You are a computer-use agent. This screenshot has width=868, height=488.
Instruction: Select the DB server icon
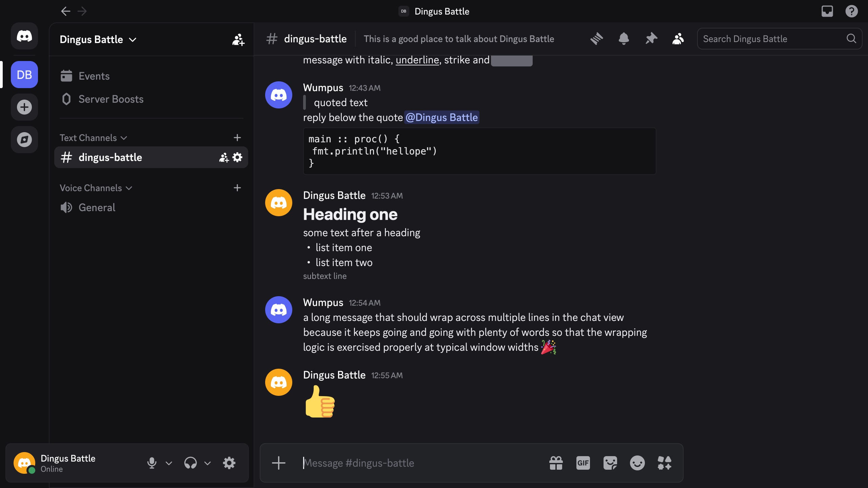tap(24, 75)
